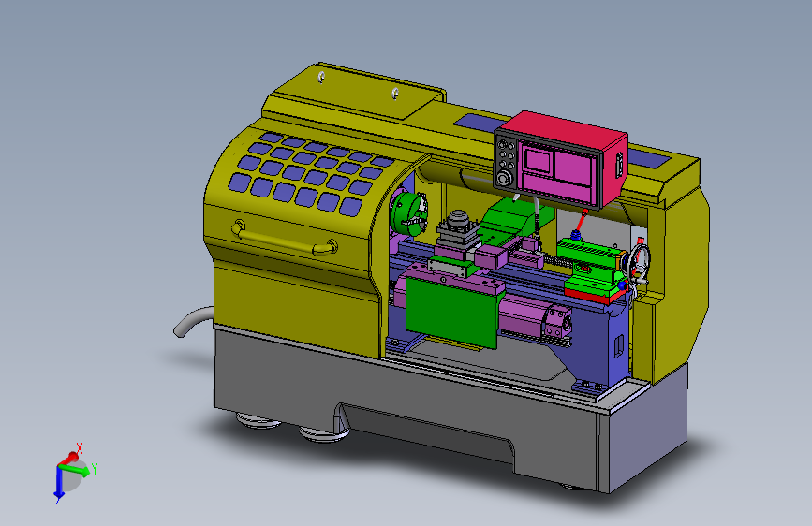The image size is (812, 526).
Task: Pick the green three-jaw chuck
Action: tap(408, 213)
